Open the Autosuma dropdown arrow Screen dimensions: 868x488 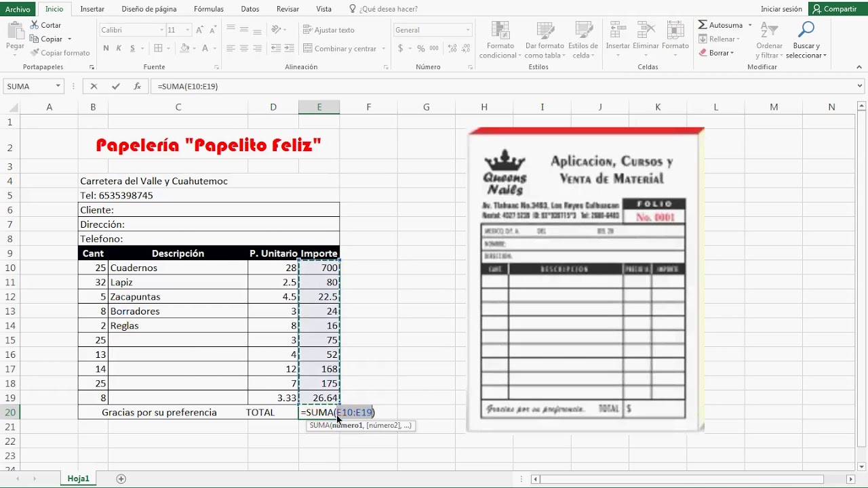[750, 25]
